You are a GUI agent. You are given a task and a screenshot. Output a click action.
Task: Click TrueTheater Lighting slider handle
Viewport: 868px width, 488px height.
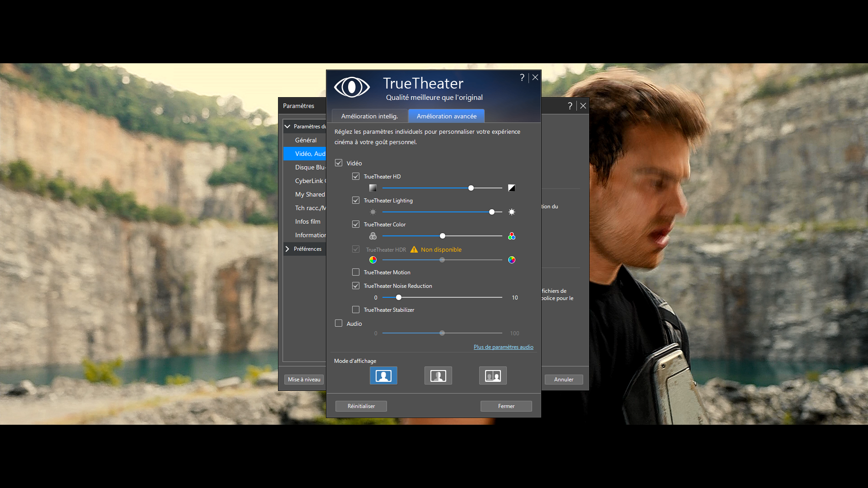coord(492,212)
